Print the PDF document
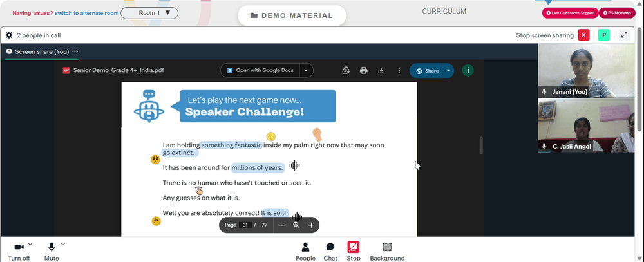This screenshot has width=644, height=262. tap(363, 71)
